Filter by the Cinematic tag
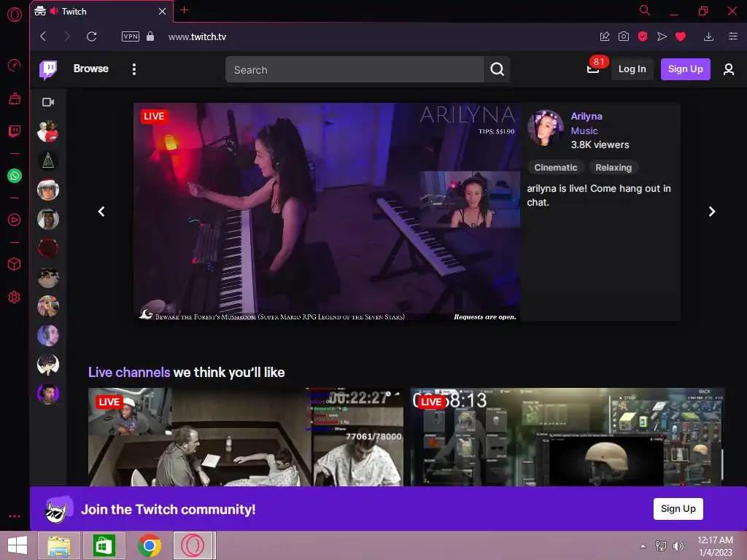747x560 pixels. click(555, 168)
